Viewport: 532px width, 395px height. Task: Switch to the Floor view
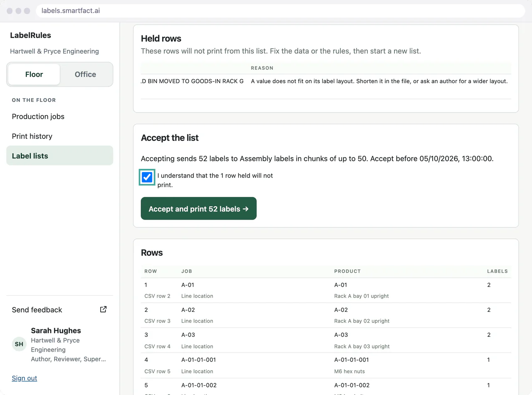[x=34, y=74]
